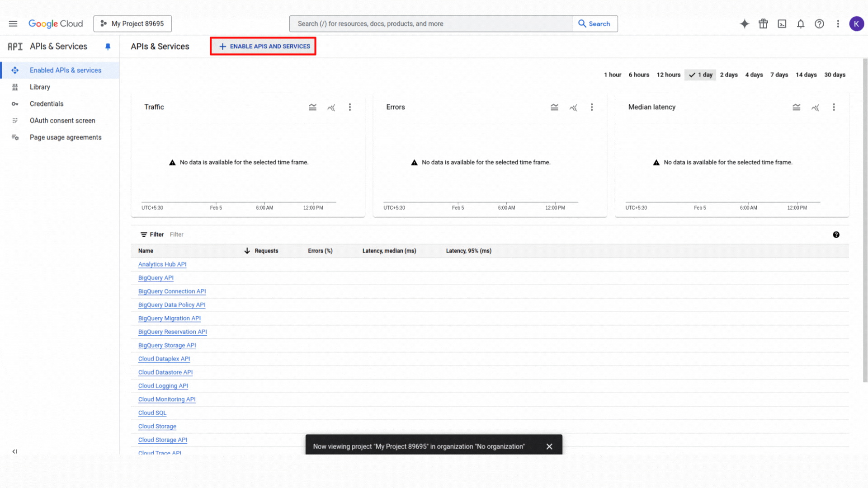Open the help question mark menu
868x488 pixels.
pos(819,23)
